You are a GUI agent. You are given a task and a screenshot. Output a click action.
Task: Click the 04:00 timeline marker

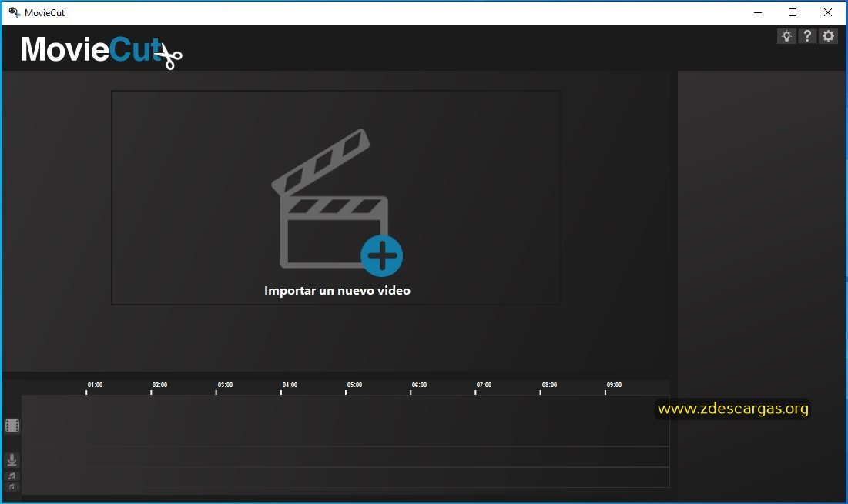click(x=290, y=386)
